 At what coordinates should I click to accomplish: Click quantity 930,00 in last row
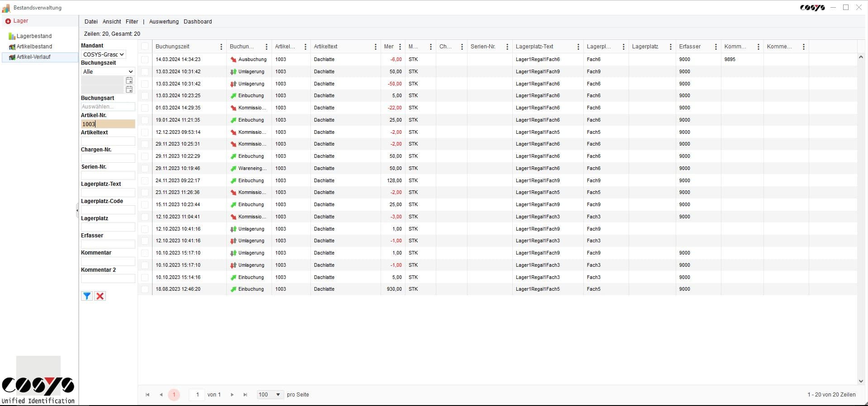(x=394, y=289)
